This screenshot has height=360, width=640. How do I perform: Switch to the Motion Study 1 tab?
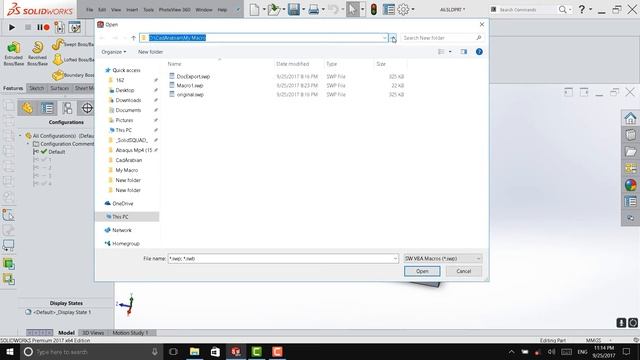[x=130, y=333]
